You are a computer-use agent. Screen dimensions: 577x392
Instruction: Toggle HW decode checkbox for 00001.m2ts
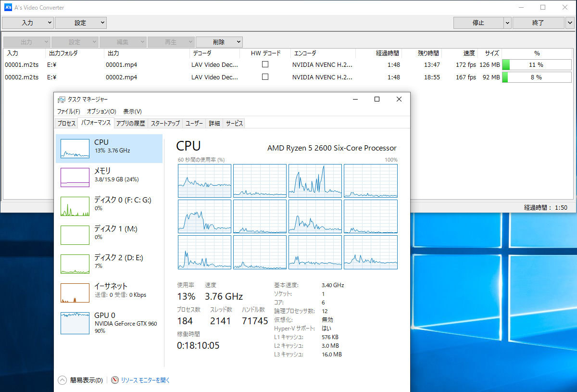pyautogui.click(x=265, y=64)
